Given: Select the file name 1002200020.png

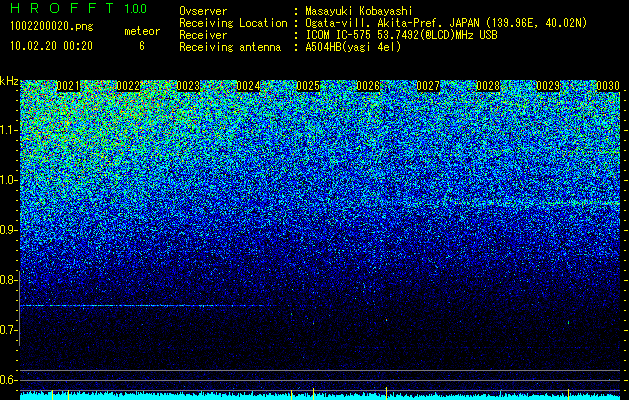Looking at the screenshot, I should 51,27.
